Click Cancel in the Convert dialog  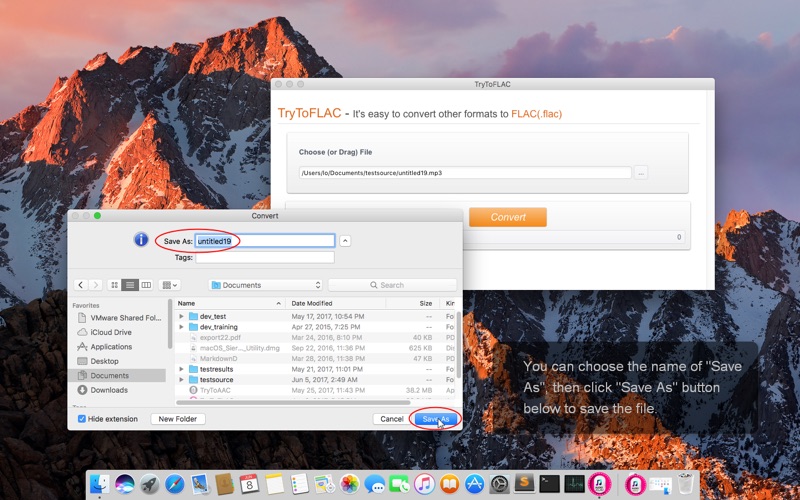[x=391, y=419]
